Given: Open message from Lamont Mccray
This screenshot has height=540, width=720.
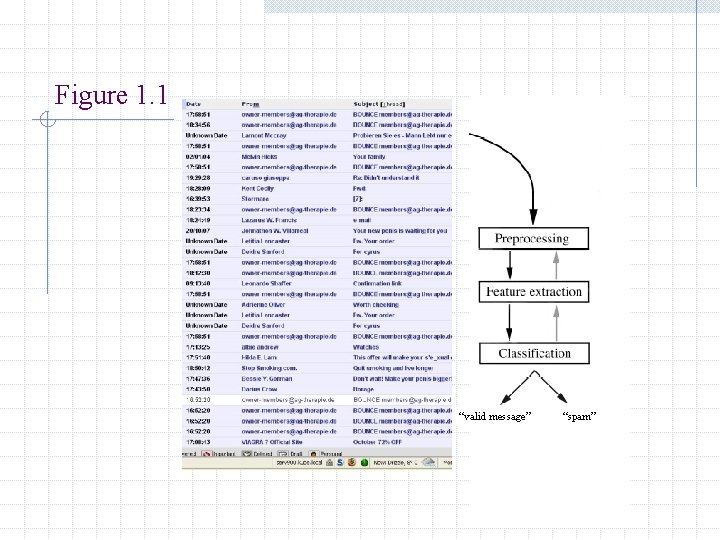Looking at the screenshot, I should [264, 135].
